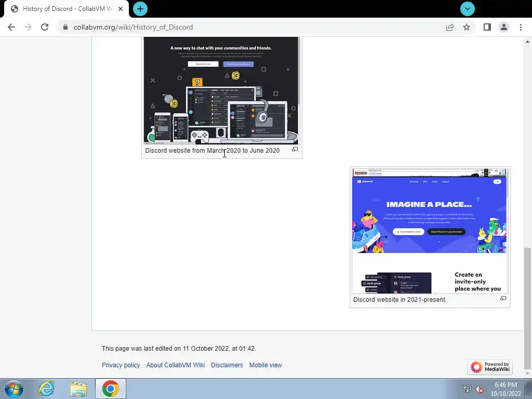Viewport: 532px width, 399px height.
Task: Open the Windows Start button
Action: [14, 389]
